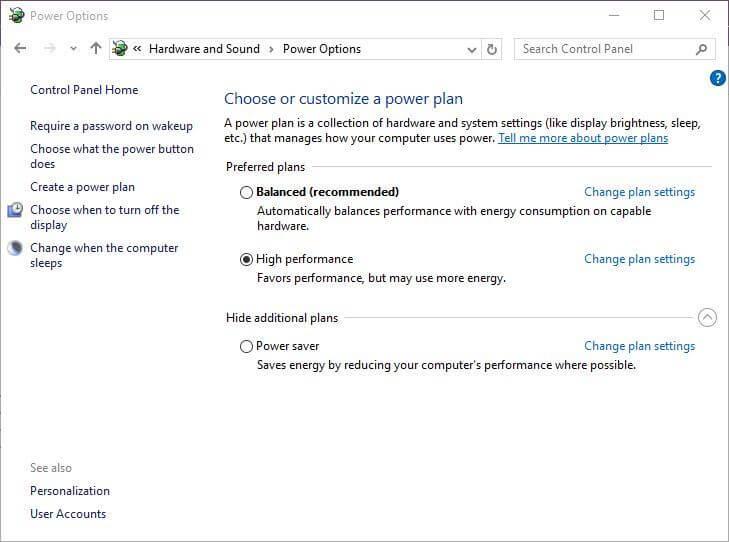
Task: Open the address bar history dropdown
Action: coord(471,49)
